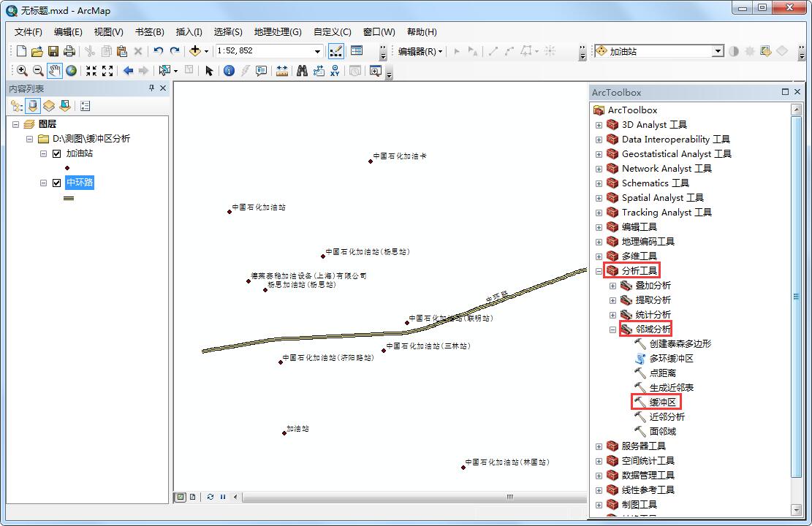
Task: Click the Print icon
Action: pyautogui.click(x=69, y=50)
